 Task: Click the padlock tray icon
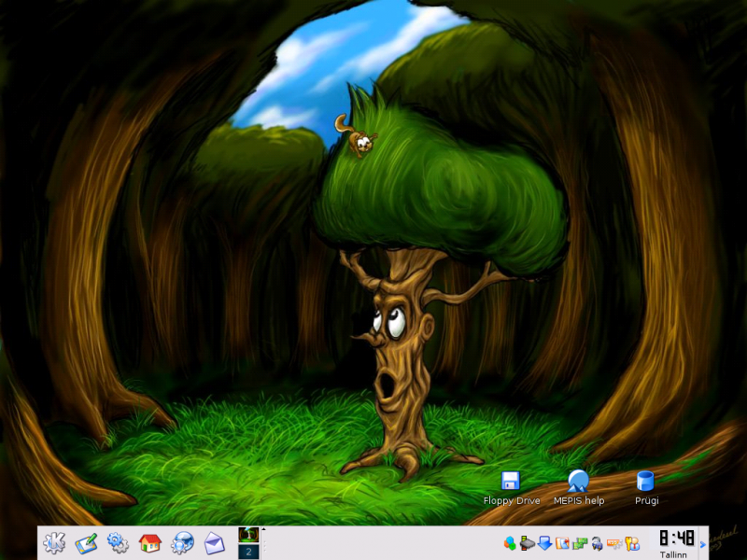[x=597, y=543]
